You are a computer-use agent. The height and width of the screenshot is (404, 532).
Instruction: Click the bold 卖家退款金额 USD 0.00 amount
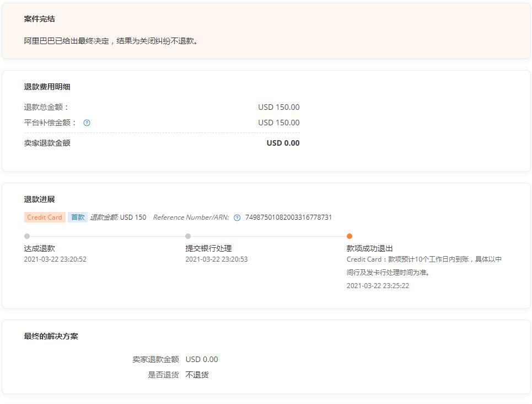coord(283,143)
